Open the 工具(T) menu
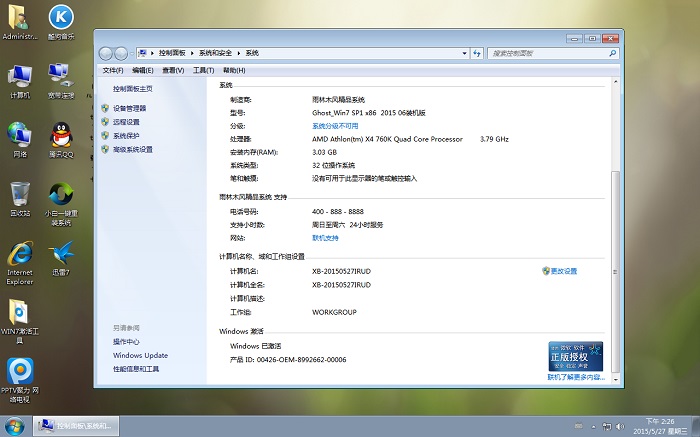The image size is (700, 437). pyautogui.click(x=203, y=70)
